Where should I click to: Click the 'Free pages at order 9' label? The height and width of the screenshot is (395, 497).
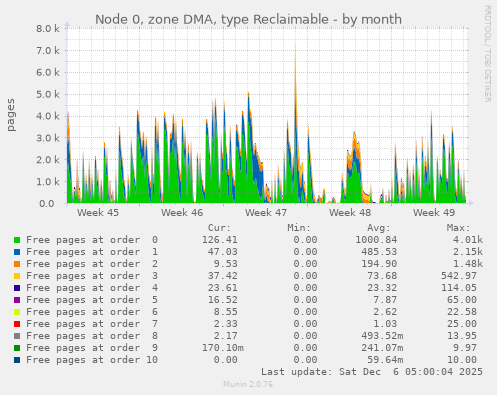[x=92, y=348]
